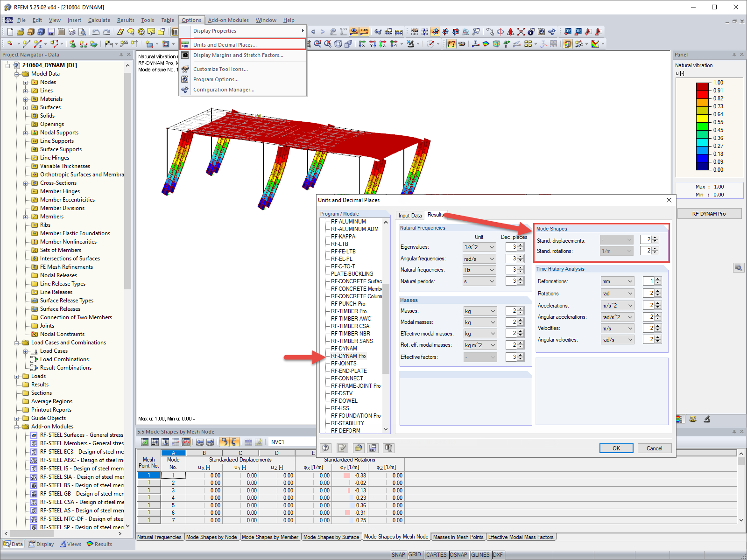Click the green 0.45 legend color swatch
This screenshot has height=560, width=747.
(703, 126)
